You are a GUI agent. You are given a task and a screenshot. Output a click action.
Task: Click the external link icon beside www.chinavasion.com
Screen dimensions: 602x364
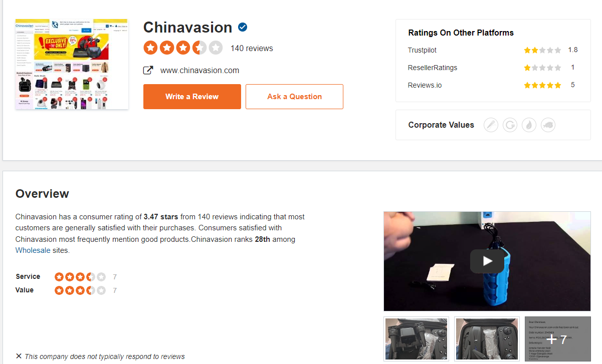click(x=148, y=71)
